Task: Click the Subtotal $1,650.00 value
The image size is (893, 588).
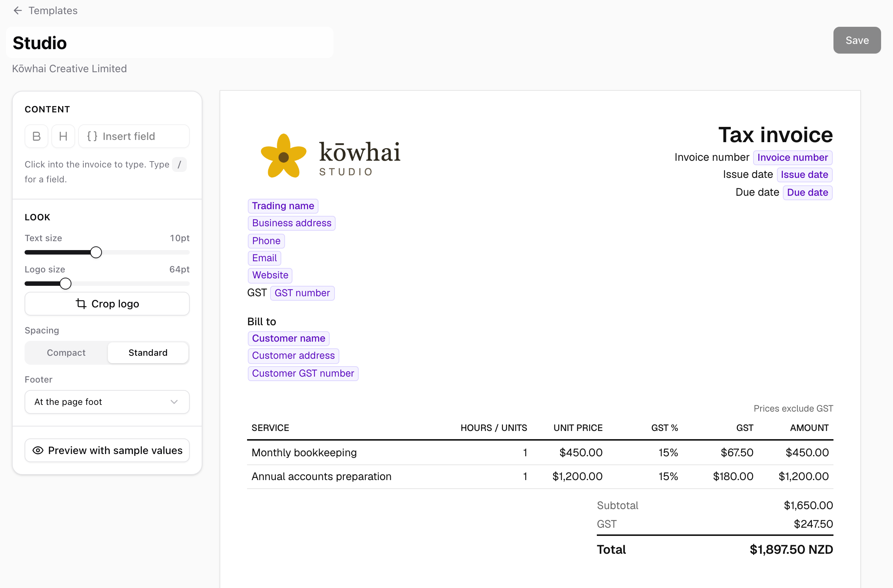Action: tap(808, 506)
